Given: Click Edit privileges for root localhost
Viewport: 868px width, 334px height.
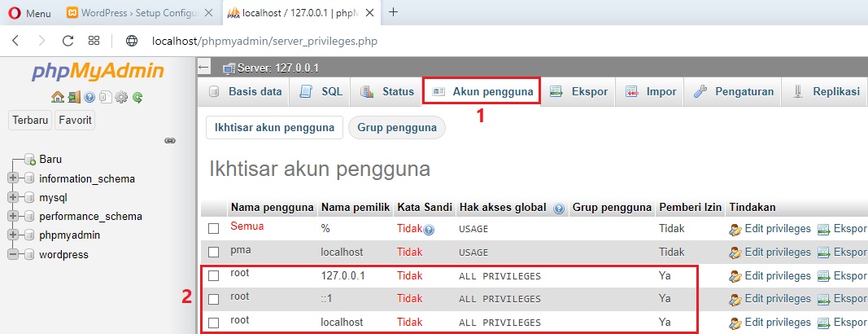Looking at the screenshot, I should [777, 323].
